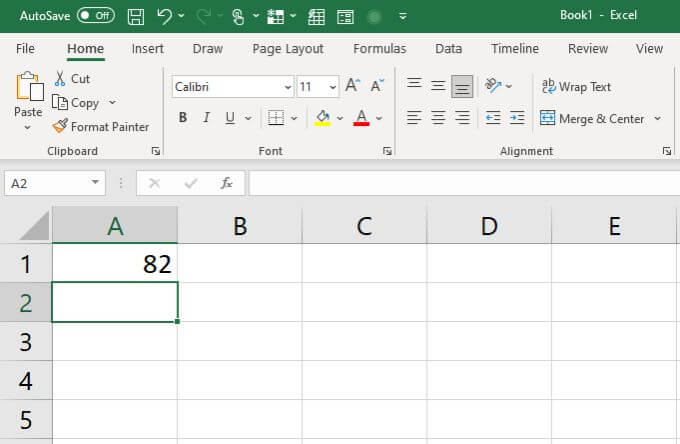Apply borders with the Borders icon
This screenshot has width=680, height=444.
click(x=276, y=118)
